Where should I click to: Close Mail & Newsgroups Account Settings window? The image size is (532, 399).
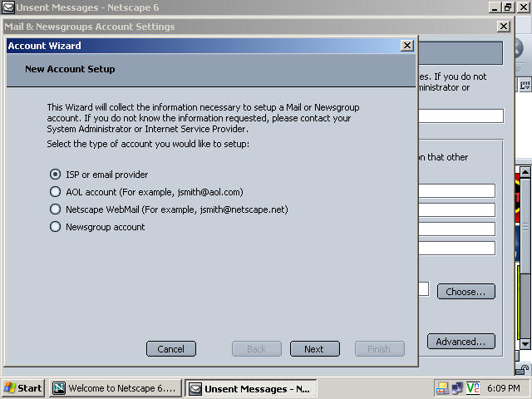(504, 27)
